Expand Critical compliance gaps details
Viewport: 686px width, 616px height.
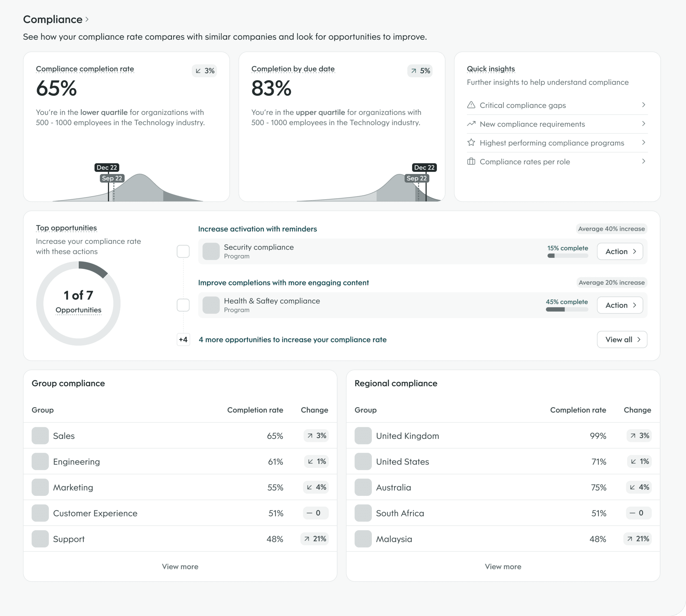pos(644,105)
